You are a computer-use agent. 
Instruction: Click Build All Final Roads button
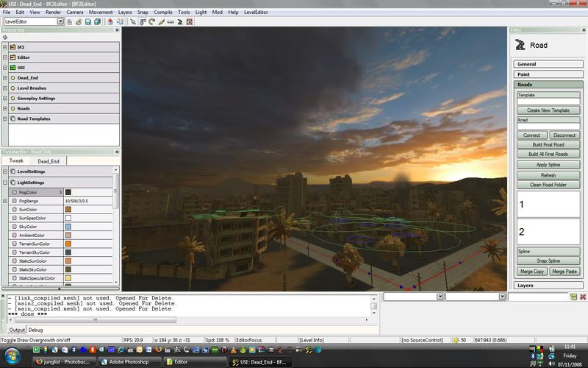tap(548, 154)
